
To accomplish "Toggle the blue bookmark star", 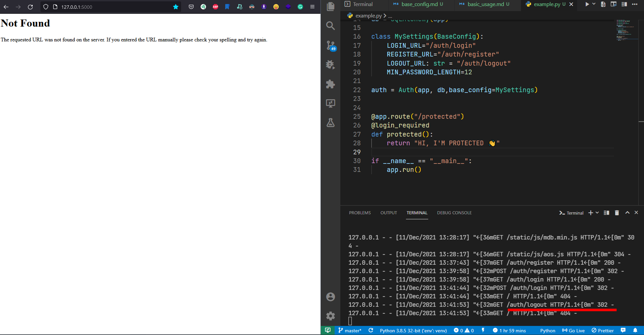I will [x=176, y=7].
